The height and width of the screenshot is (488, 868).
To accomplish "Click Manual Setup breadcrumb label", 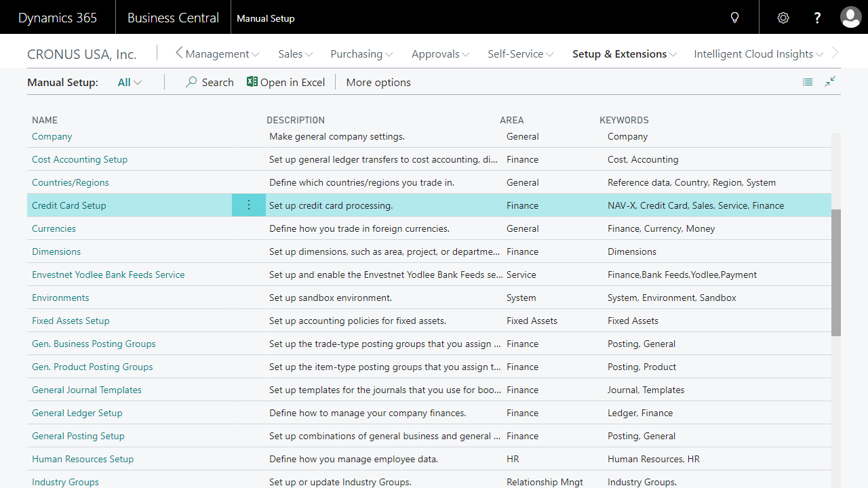I will pos(266,18).
